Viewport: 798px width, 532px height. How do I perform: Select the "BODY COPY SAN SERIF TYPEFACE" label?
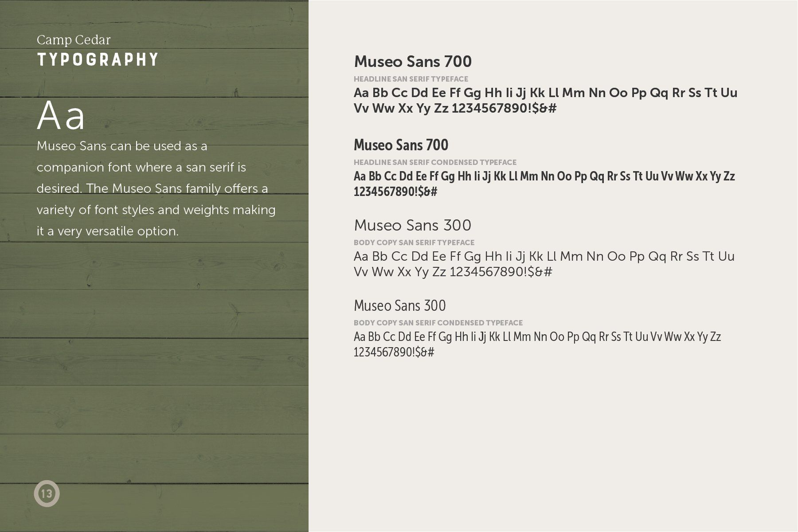pyautogui.click(x=414, y=243)
